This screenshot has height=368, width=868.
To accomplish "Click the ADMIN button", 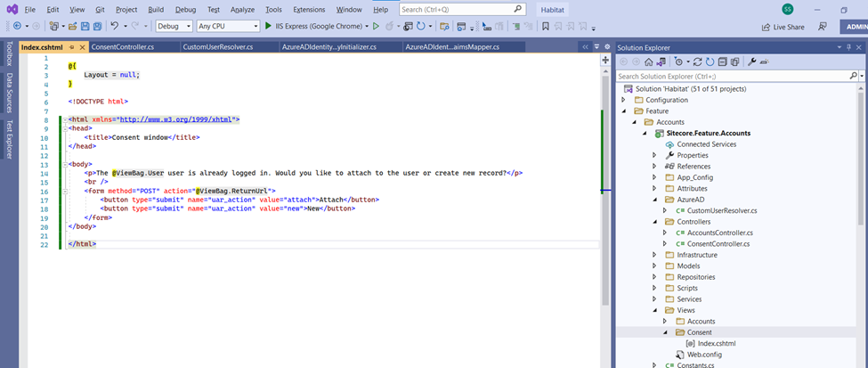I will click(854, 27).
